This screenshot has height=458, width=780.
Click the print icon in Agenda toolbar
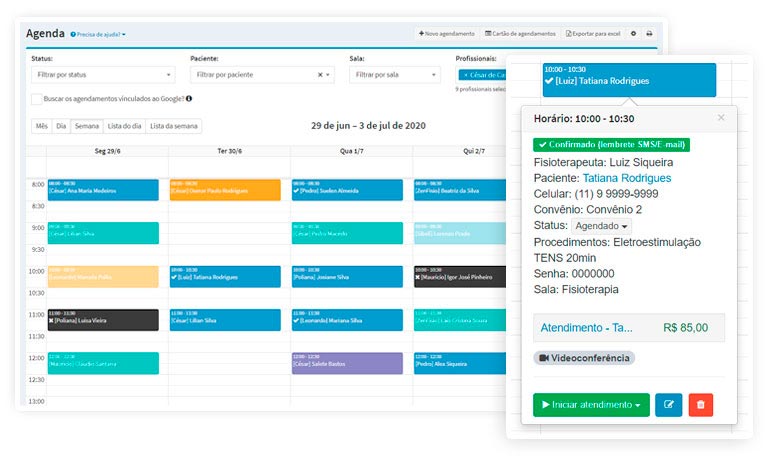[649, 33]
